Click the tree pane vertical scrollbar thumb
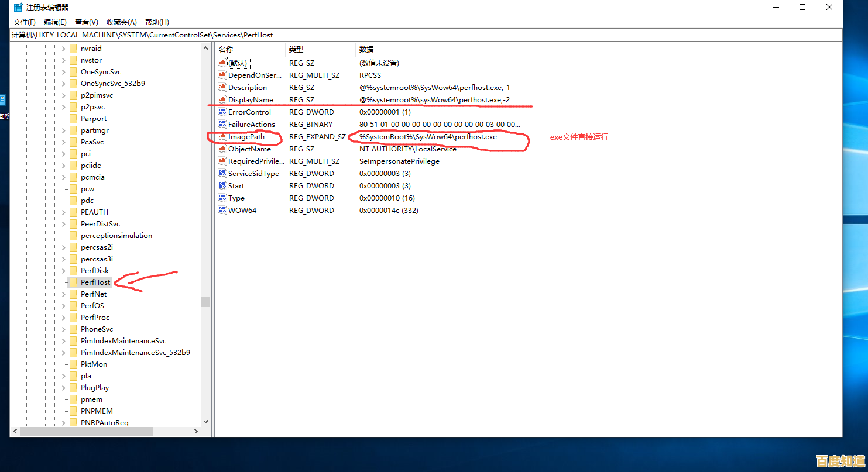Image resolution: width=868 pixels, height=472 pixels. point(205,301)
